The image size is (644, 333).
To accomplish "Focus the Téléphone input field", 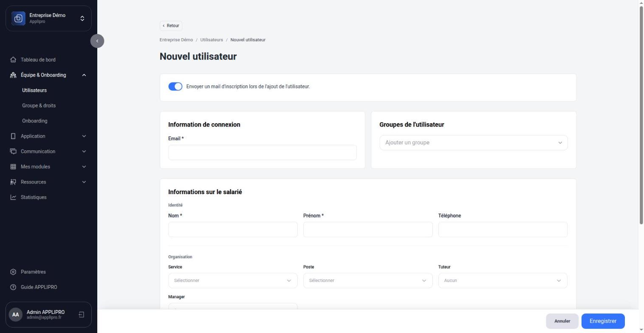I will pyautogui.click(x=503, y=230).
